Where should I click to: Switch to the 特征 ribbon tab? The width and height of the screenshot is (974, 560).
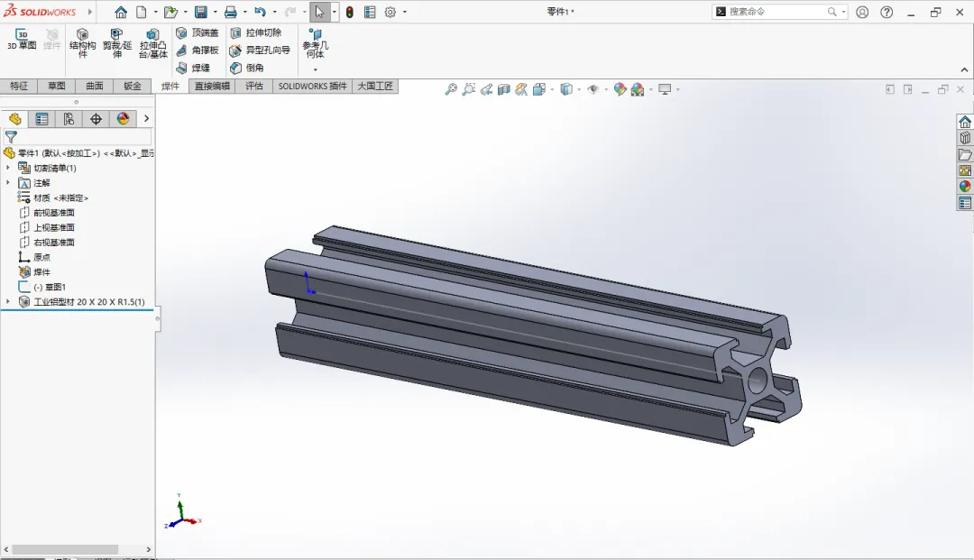coord(19,87)
